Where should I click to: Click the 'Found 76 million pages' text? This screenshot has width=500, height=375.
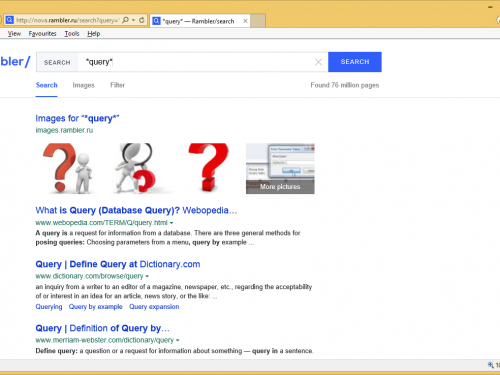click(345, 85)
